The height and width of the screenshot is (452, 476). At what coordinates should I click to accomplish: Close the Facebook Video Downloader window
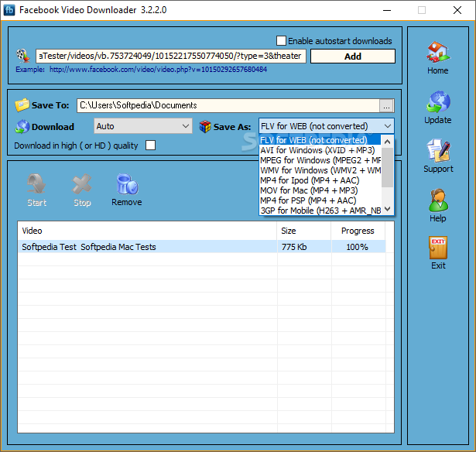(x=457, y=10)
